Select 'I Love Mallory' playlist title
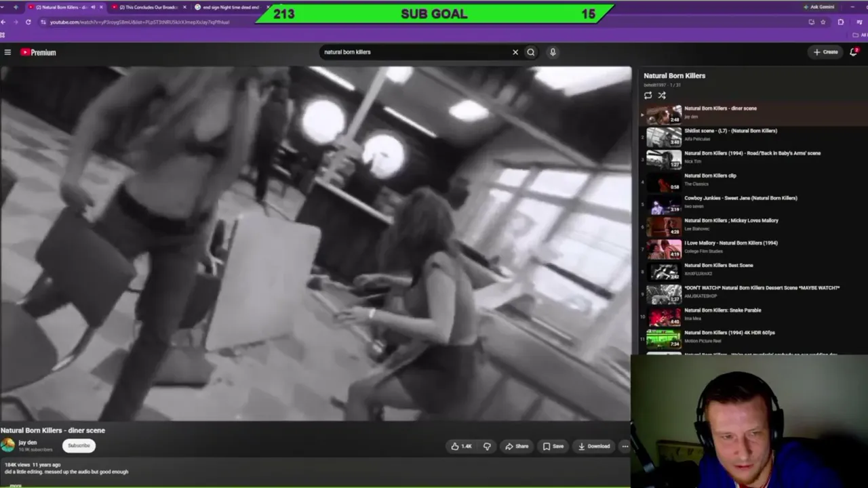Viewport: 868px width, 488px height. [731, 243]
